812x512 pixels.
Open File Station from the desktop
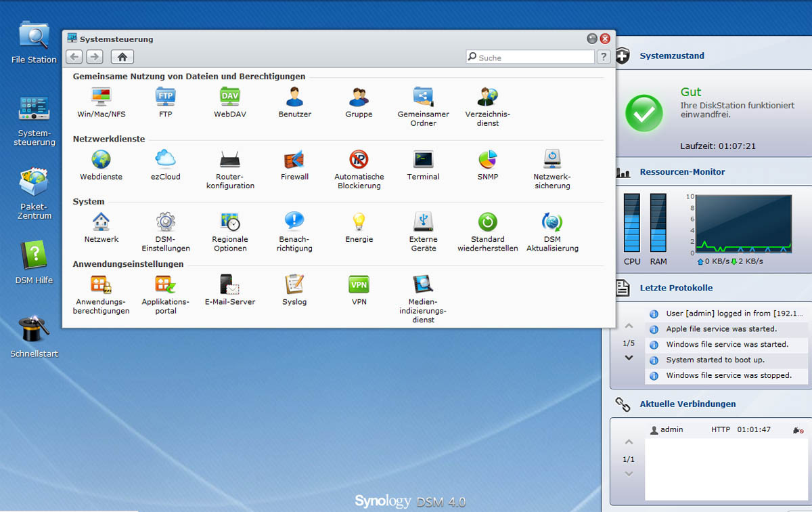pyautogui.click(x=34, y=36)
